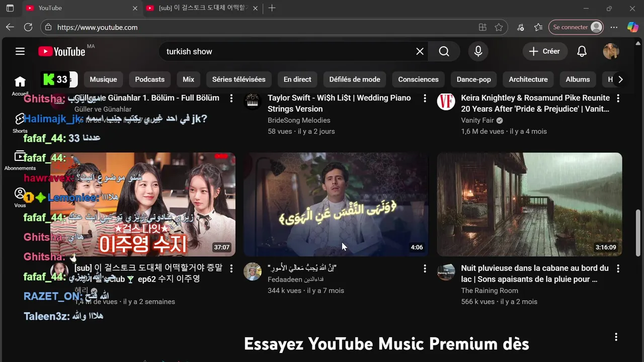The width and height of the screenshot is (644, 362).
Task: Open Keira Knightley & Rosamund Pike video title
Action: point(535,103)
